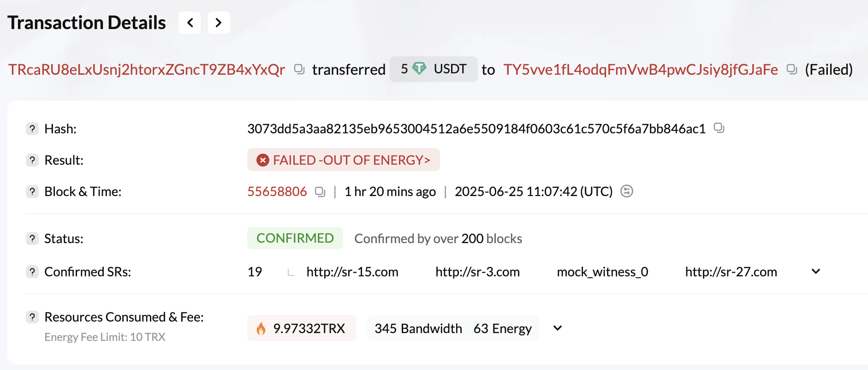The height and width of the screenshot is (370, 868).
Task: Open block 55658806 link
Action: point(277,191)
